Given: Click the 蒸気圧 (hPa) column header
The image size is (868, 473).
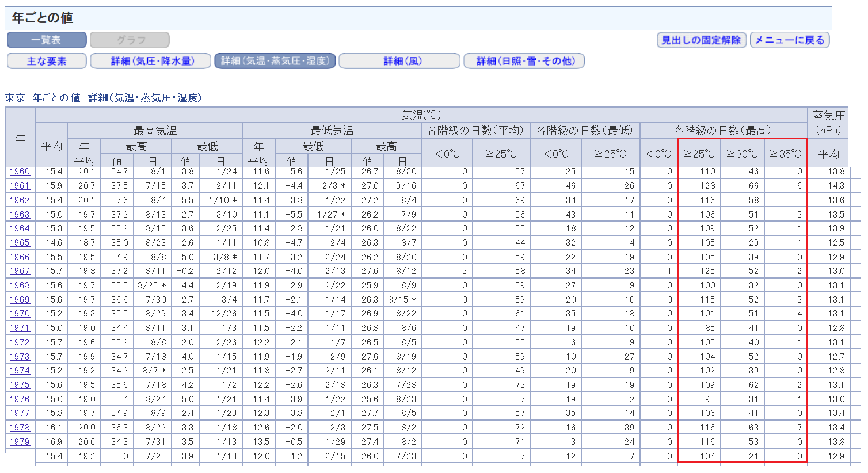Looking at the screenshot, I should coord(829,123).
